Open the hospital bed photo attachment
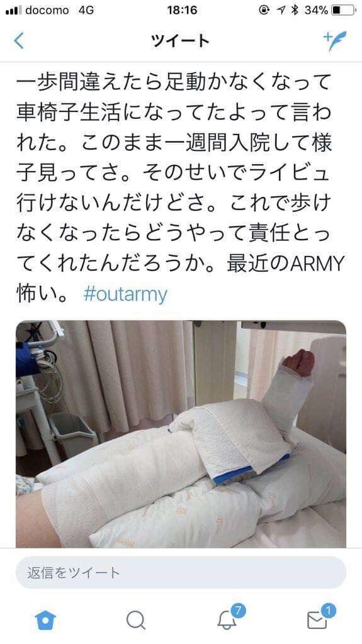Screen dimensions: 362x644 [x=181, y=434]
